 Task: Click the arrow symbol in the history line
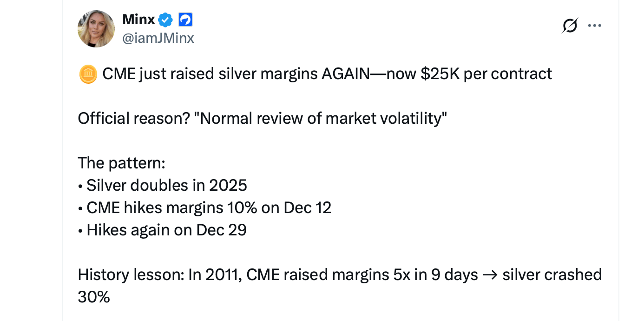point(489,274)
